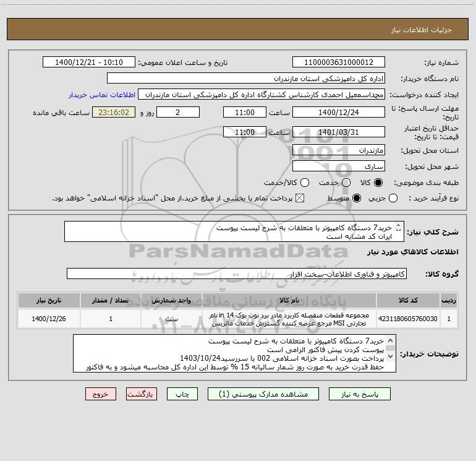Click the 'چاپ' print button

tap(182, 394)
